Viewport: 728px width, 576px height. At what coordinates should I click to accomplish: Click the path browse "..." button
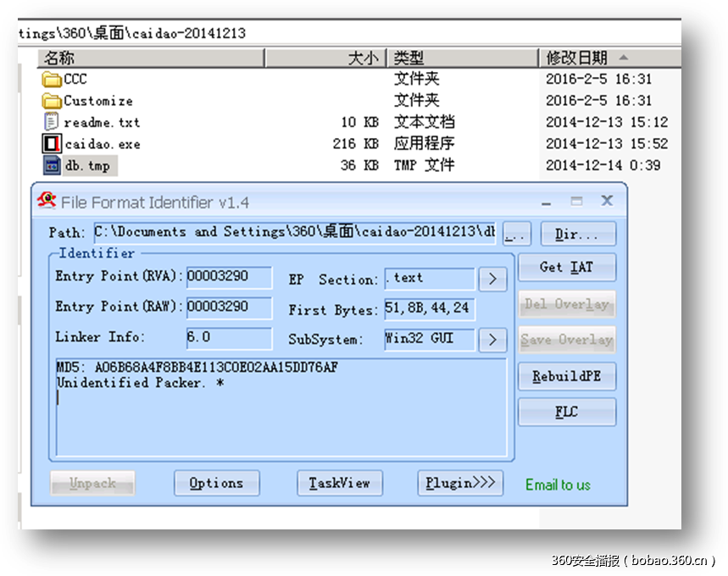pos(516,233)
